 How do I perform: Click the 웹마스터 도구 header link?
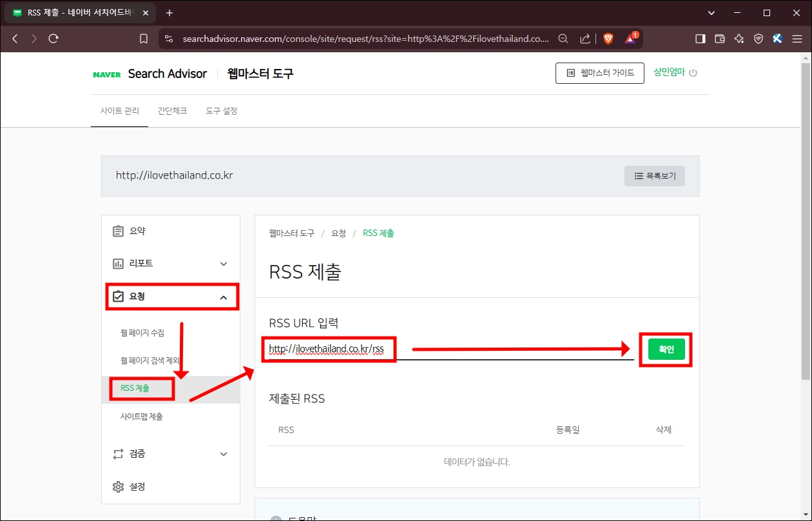pyautogui.click(x=260, y=74)
